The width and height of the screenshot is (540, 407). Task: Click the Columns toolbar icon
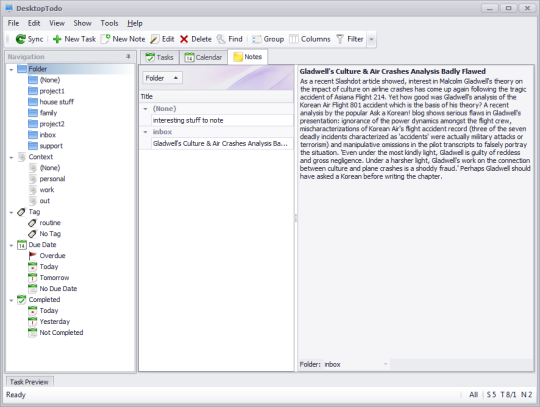(x=294, y=39)
